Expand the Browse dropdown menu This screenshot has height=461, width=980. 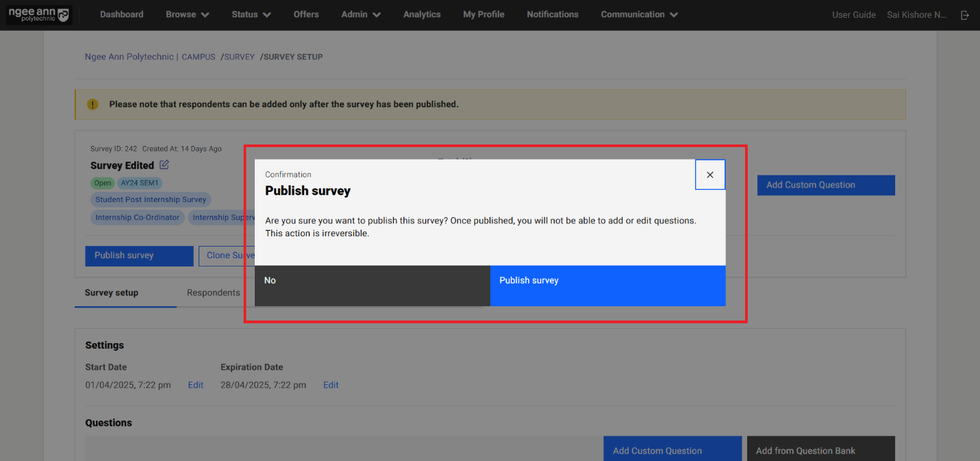pos(187,14)
